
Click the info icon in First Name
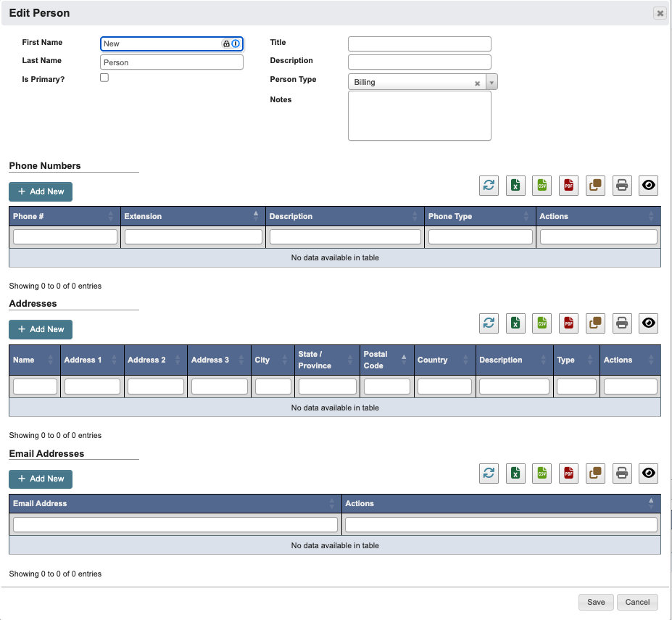pos(236,44)
